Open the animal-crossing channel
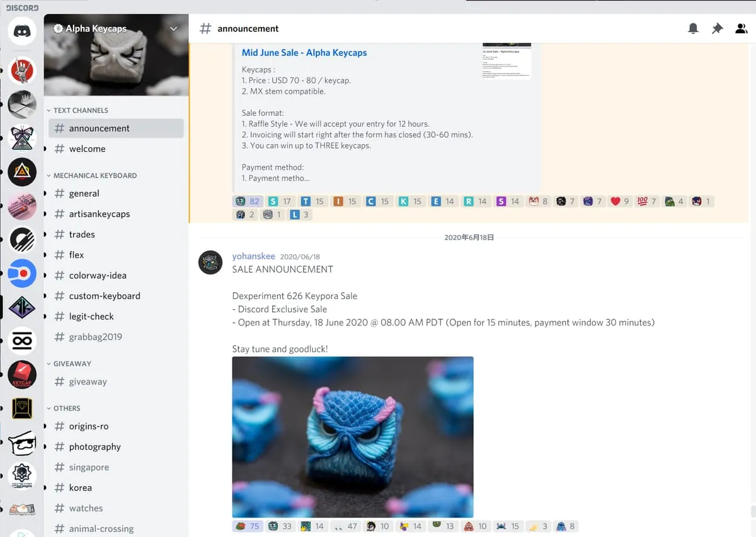 point(116,529)
